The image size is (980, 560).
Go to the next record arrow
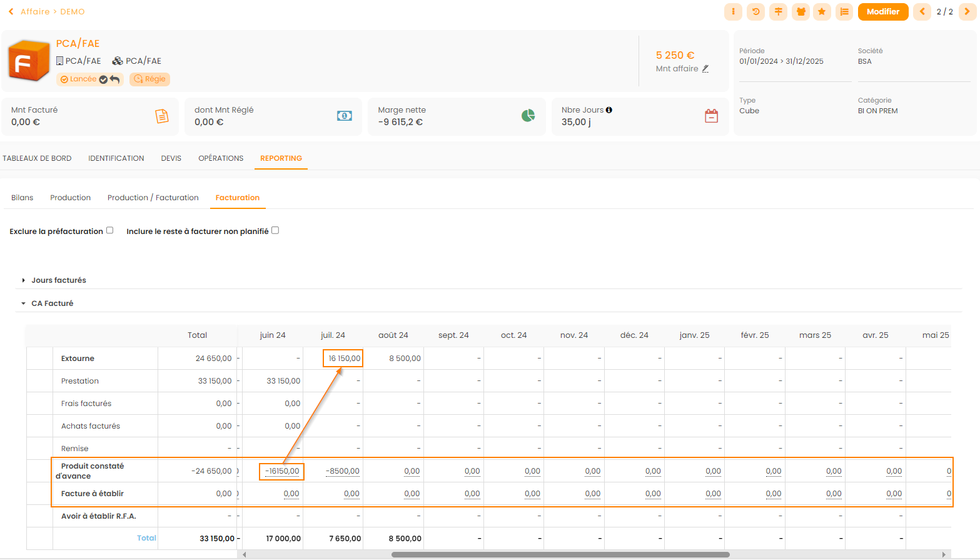coord(967,12)
